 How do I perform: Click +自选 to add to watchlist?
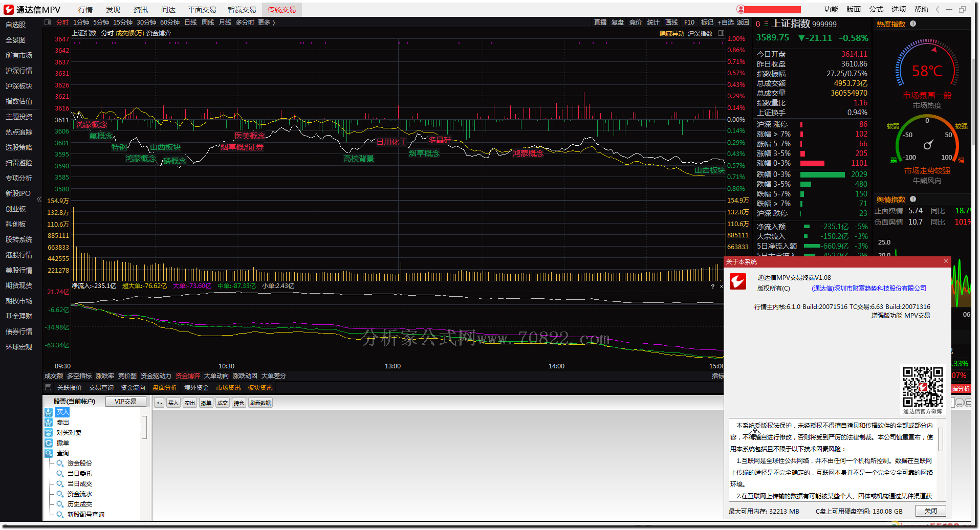725,23
